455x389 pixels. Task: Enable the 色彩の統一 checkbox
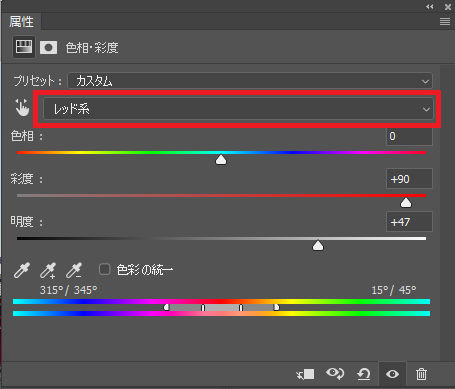[105, 269]
